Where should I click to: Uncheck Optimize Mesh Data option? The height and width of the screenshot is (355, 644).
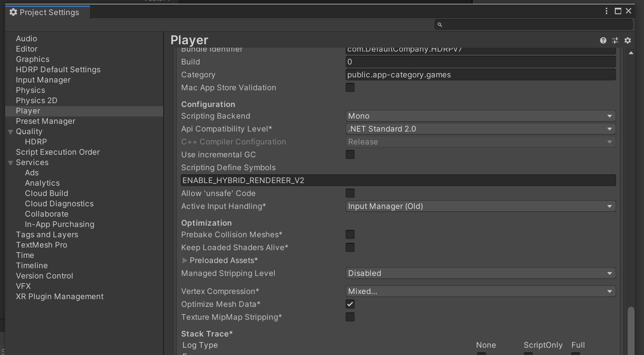click(x=350, y=304)
